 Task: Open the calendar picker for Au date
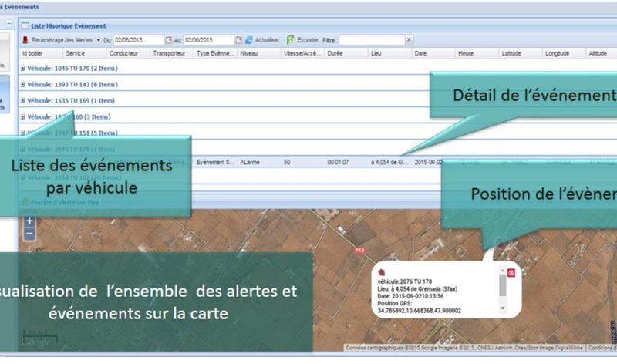(238, 39)
